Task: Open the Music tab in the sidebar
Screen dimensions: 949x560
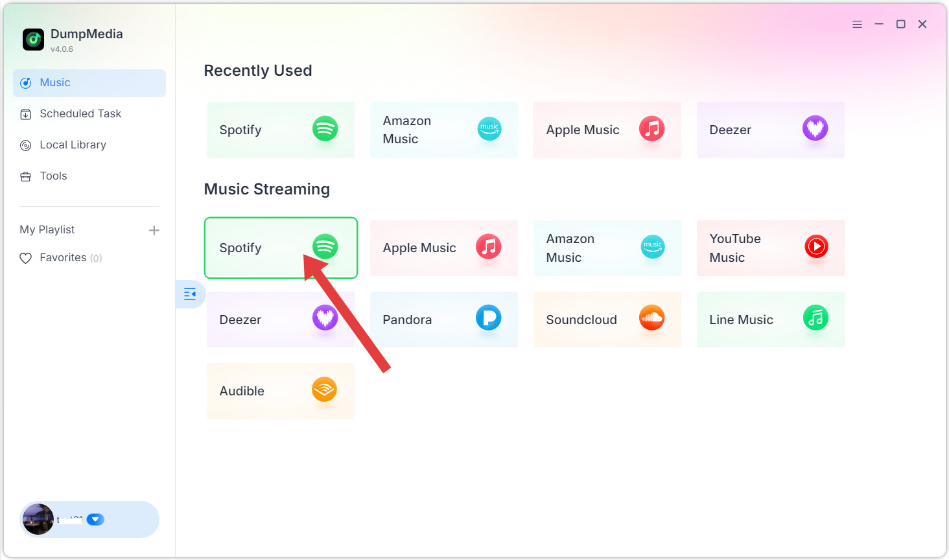Action: point(54,82)
